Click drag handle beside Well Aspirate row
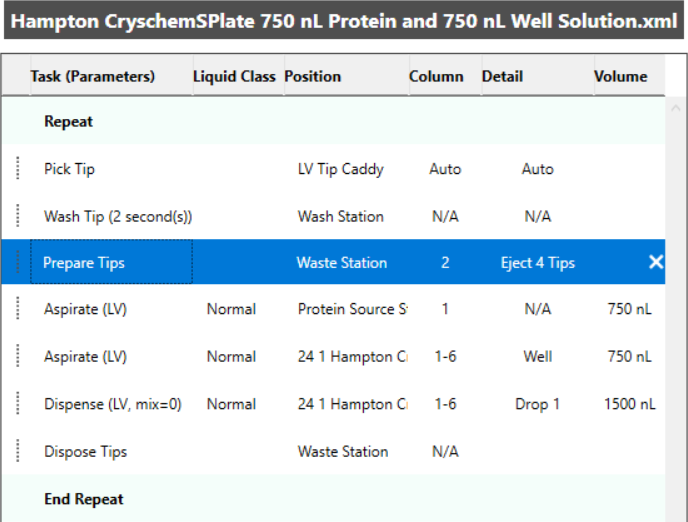The image size is (688, 522). [18, 357]
